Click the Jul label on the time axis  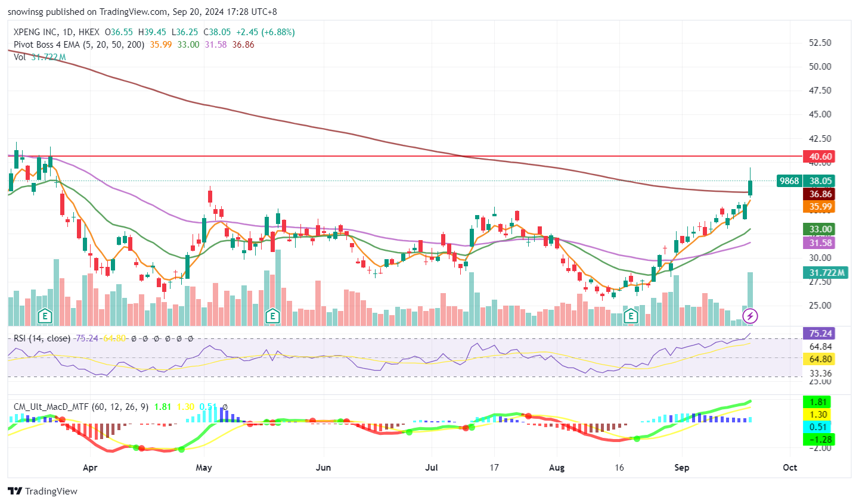(432, 468)
